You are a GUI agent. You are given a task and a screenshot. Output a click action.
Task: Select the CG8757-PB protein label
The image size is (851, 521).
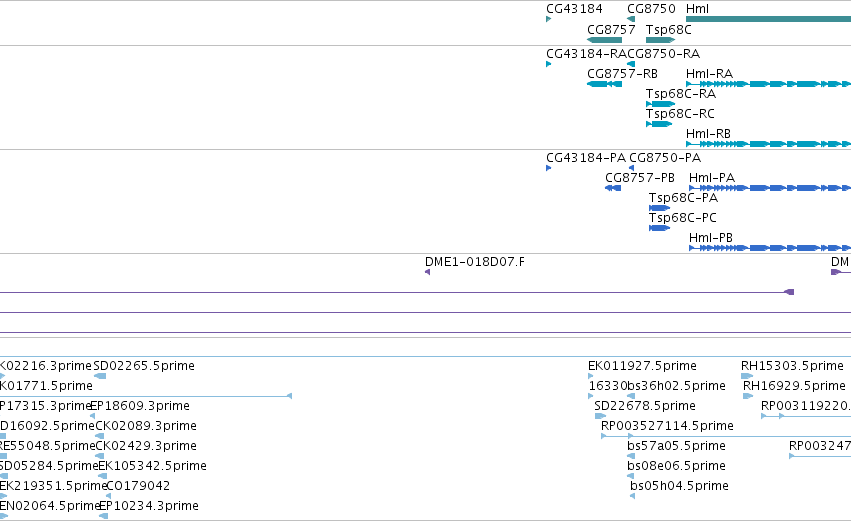(x=640, y=178)
